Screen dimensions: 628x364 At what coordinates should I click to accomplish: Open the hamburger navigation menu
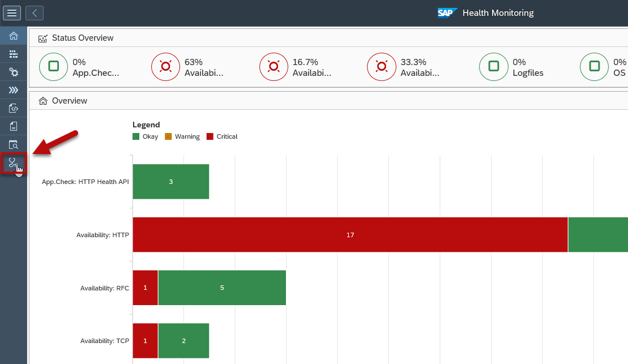click(x=12, y=13)
